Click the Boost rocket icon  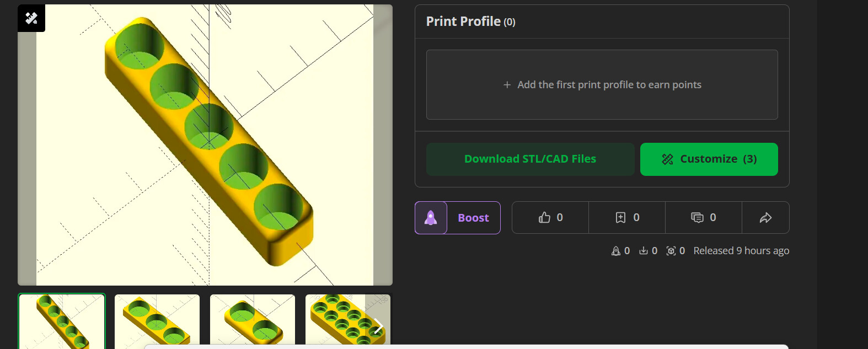431,218
